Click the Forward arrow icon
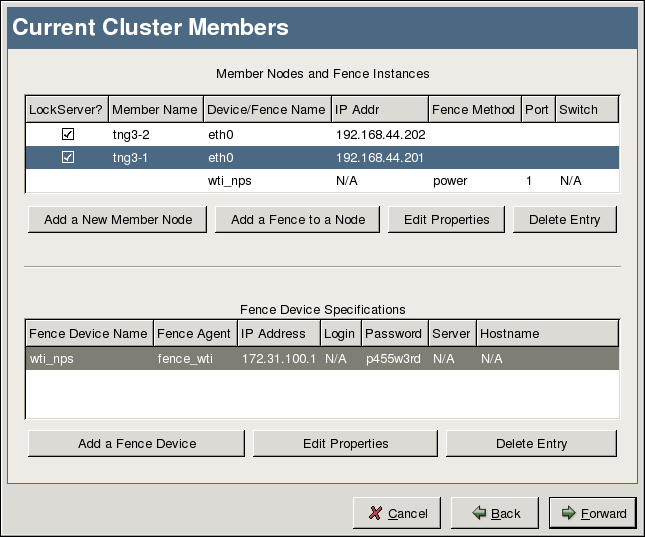The width and height of the screenshot is (645, 537). tap(569, 513)
